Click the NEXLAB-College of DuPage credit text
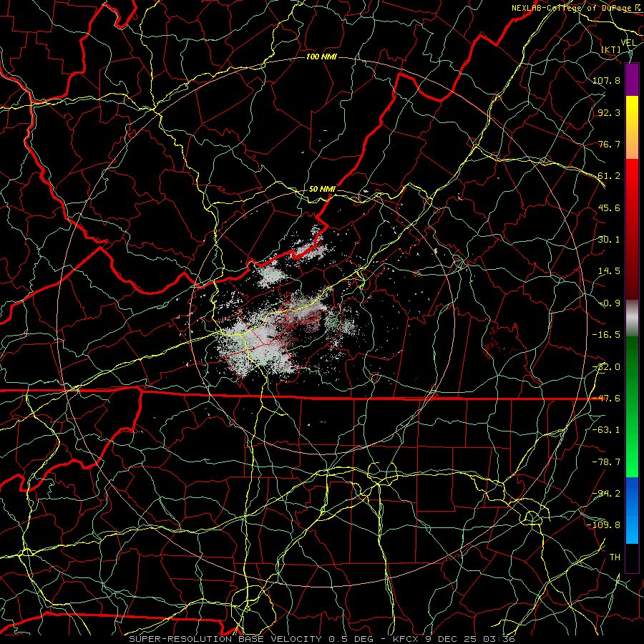 click(572, 8)
